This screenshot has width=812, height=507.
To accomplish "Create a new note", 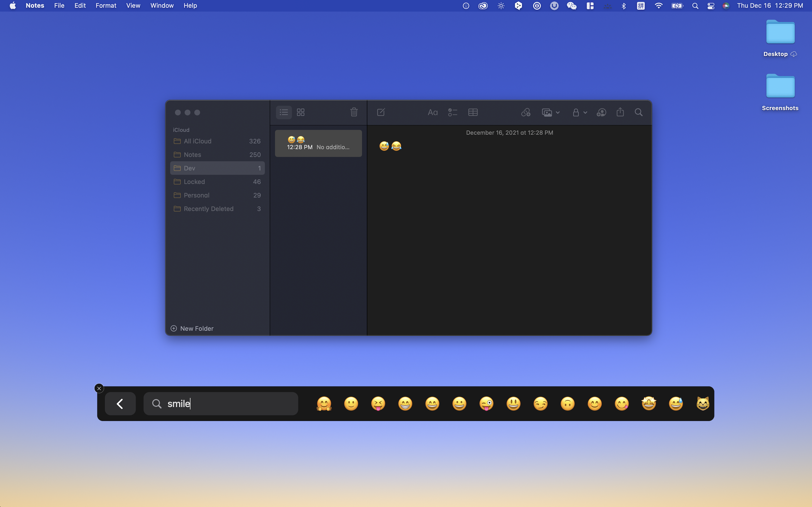I will 381,112.
